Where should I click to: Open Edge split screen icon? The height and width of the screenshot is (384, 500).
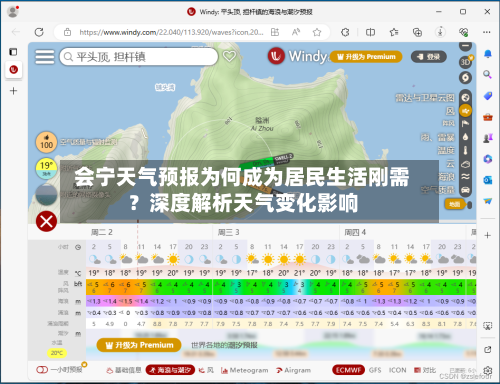[370, 32]
